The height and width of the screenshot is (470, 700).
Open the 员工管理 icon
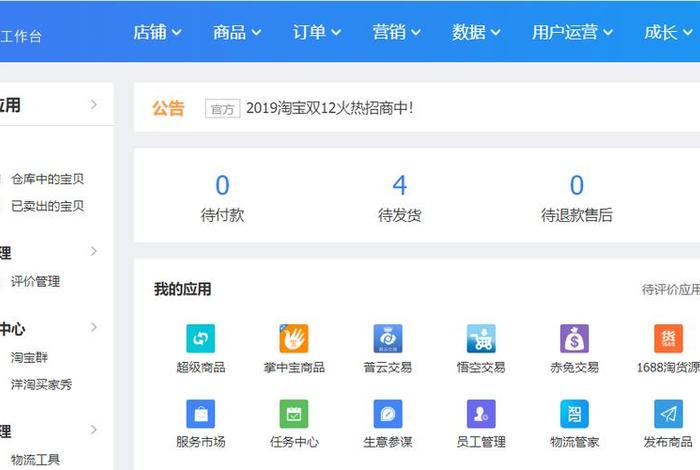pyautogui.click(x=481, y=414)
